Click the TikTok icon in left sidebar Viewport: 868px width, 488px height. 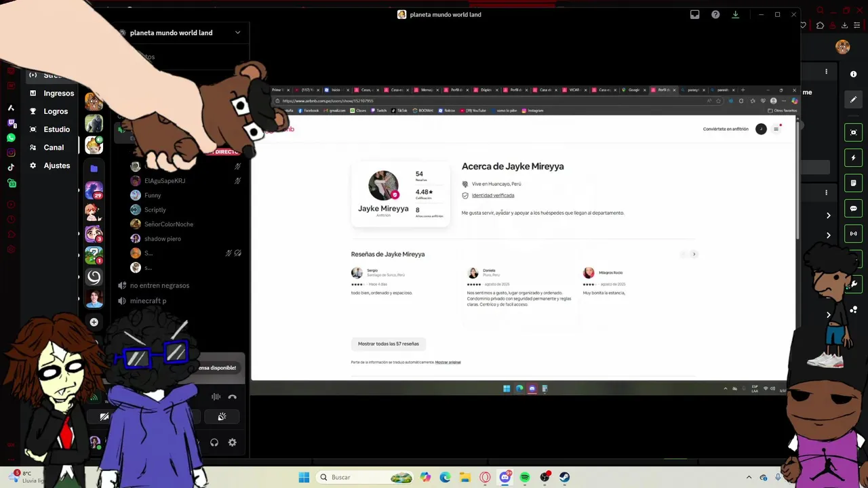11,167
